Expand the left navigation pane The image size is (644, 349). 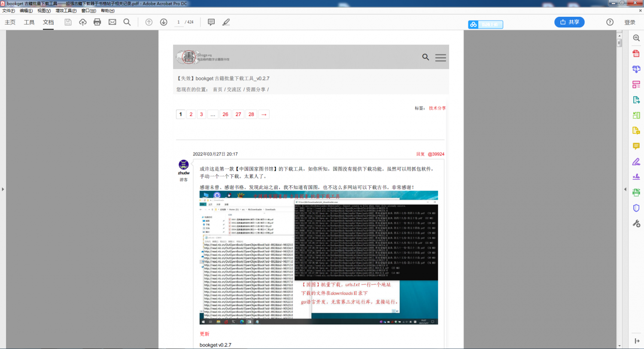click(x=3, y=188)
